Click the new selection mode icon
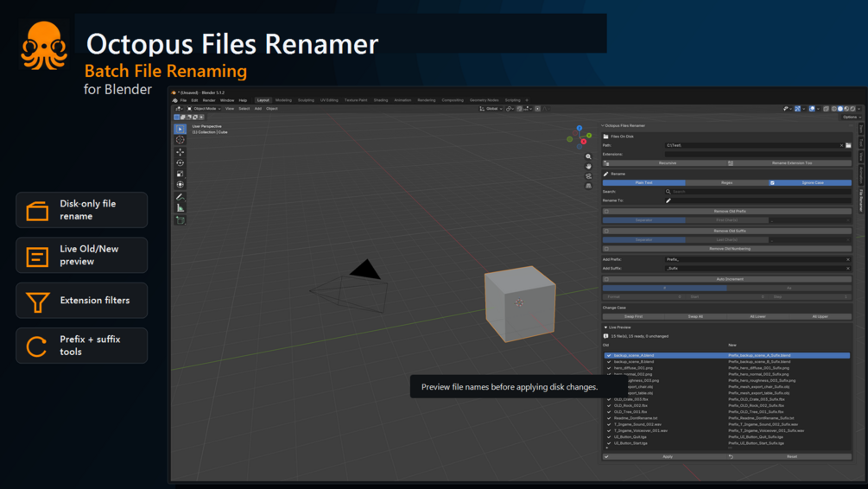 coord(177,117)
